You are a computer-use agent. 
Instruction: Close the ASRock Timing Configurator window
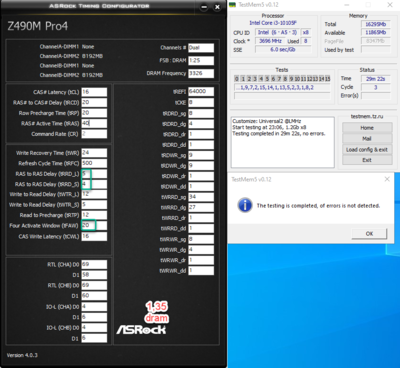click(x=217, y=7)
